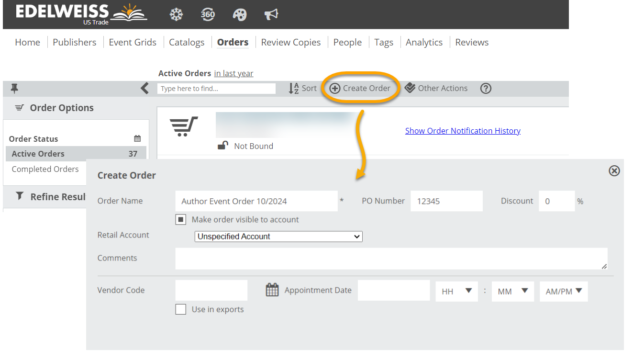Open the megaphone announcements icon
Image resolution: width=644 pixels, height=352 pixels.
pyautogui.click(x=271, y=15)
